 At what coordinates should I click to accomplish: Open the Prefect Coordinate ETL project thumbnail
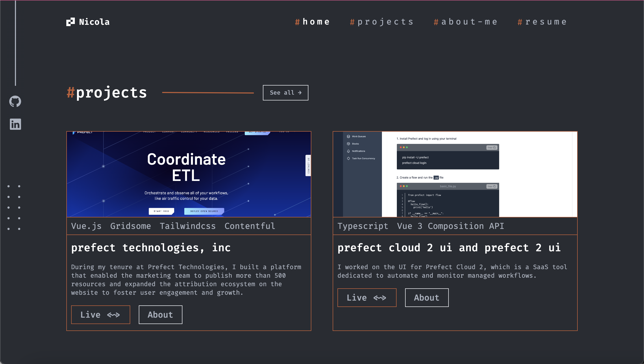coord(189,174)
